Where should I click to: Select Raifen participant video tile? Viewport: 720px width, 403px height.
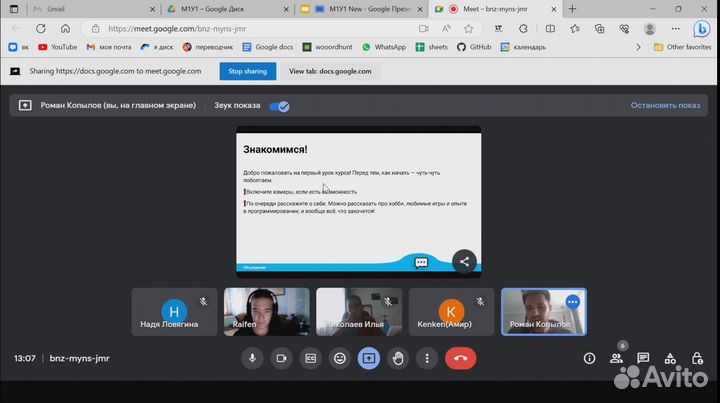(267, 312)
